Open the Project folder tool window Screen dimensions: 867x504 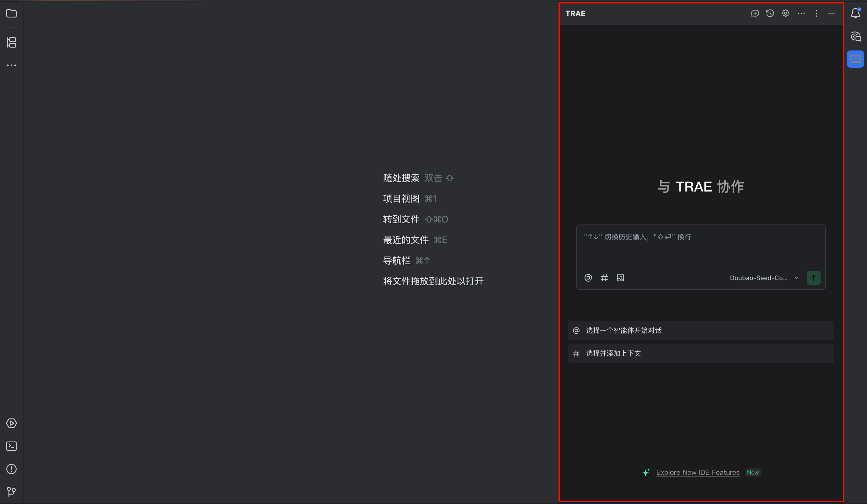click(11, 13)
